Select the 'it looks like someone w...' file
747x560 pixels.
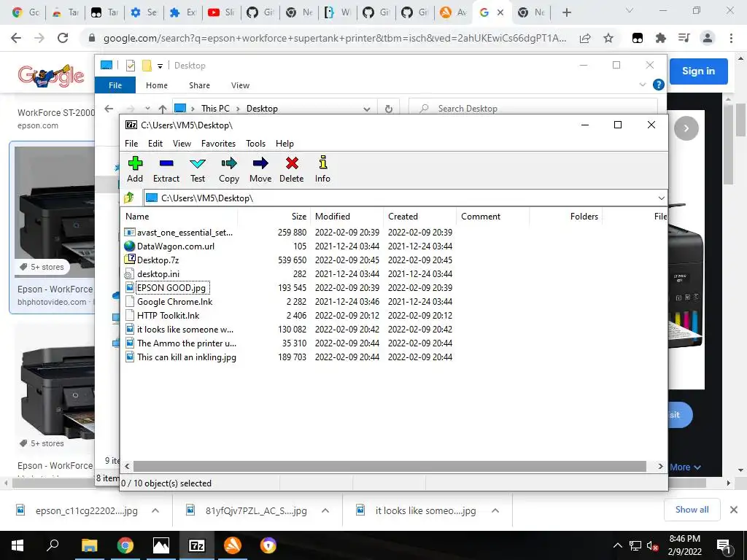tap(289, 329)
